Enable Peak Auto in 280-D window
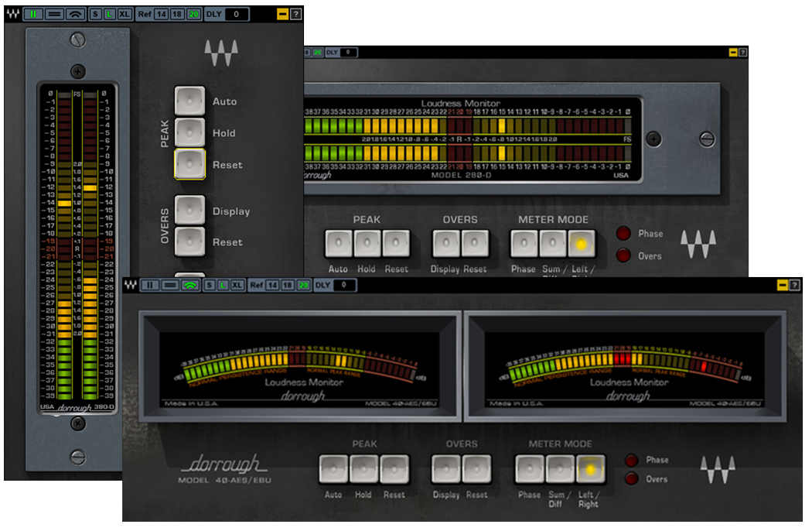The width and height of the screenshot is (812, 531). click(x=339, y=243)
